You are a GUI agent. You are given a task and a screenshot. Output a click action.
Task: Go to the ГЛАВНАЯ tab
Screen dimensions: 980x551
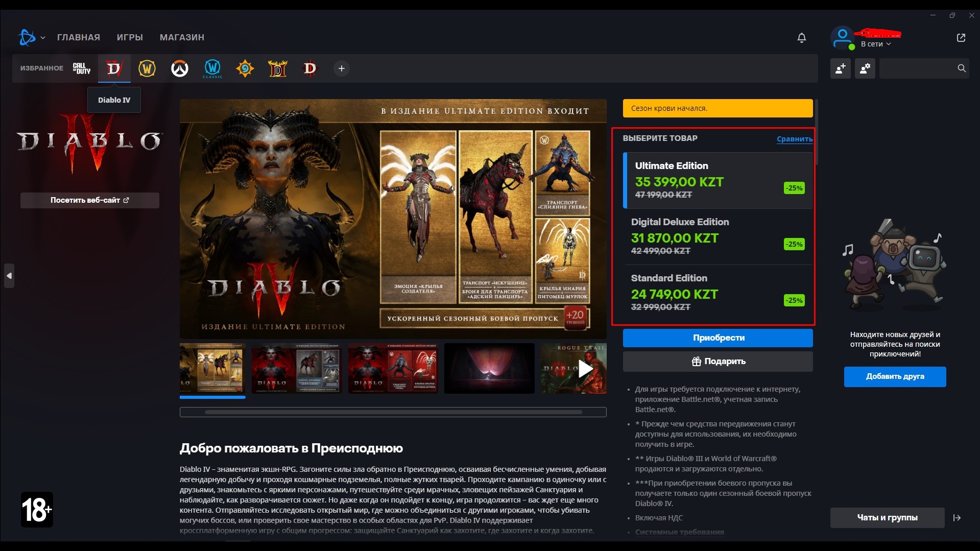[79, 37]
